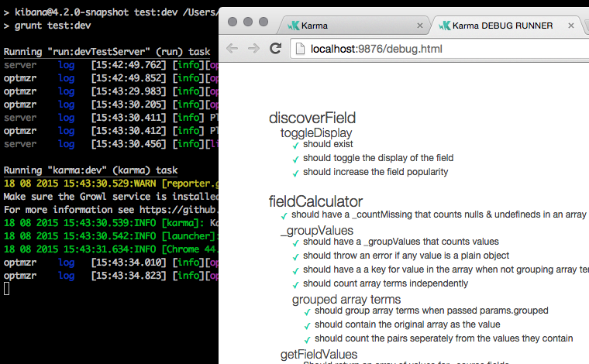Image resolution: width=589 pixels, height=364 pixels.
Task: Click 'Running "run:devTestServer" (run) task' in terminal
Action: 107,52
